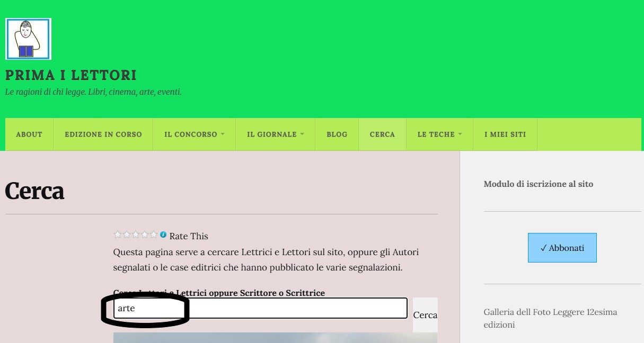Expand the Il Concorso dropdown menu
The width and height of the screenshot is (644, 343).
(x=194, y=134)
